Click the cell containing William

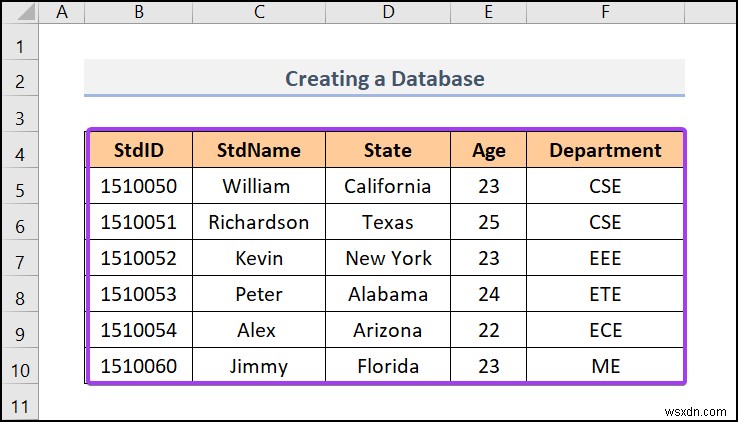[256, 186]
